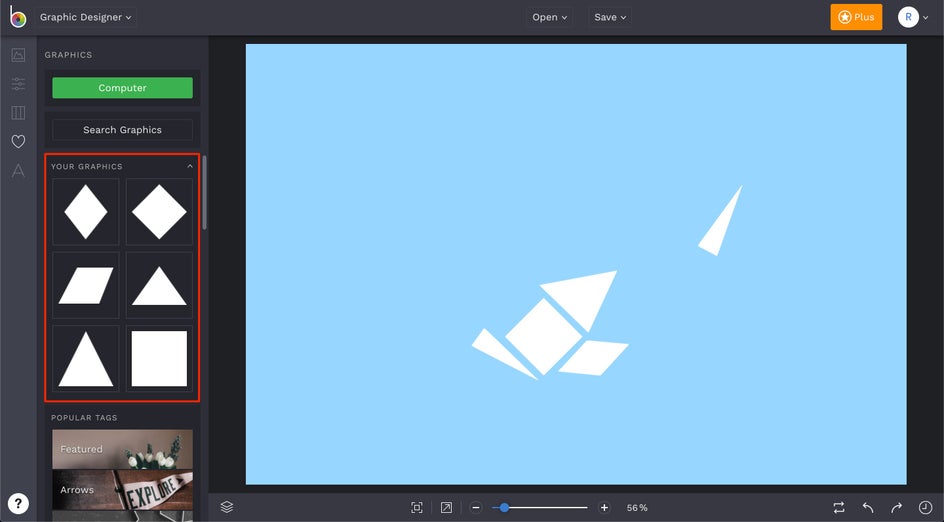Viewport: 944px width, 522px height.
Task: Select the Graphics heart sidebar icon
Action: 18,141
